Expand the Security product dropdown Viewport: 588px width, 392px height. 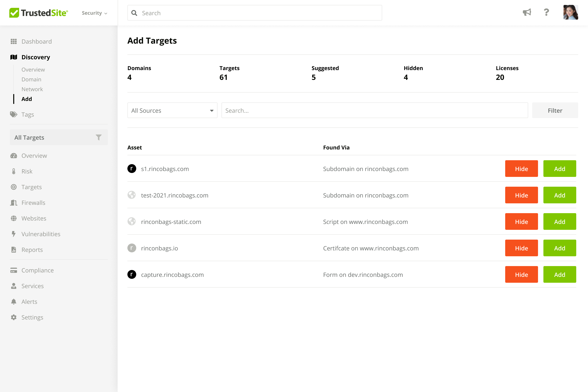click(95, 13)
